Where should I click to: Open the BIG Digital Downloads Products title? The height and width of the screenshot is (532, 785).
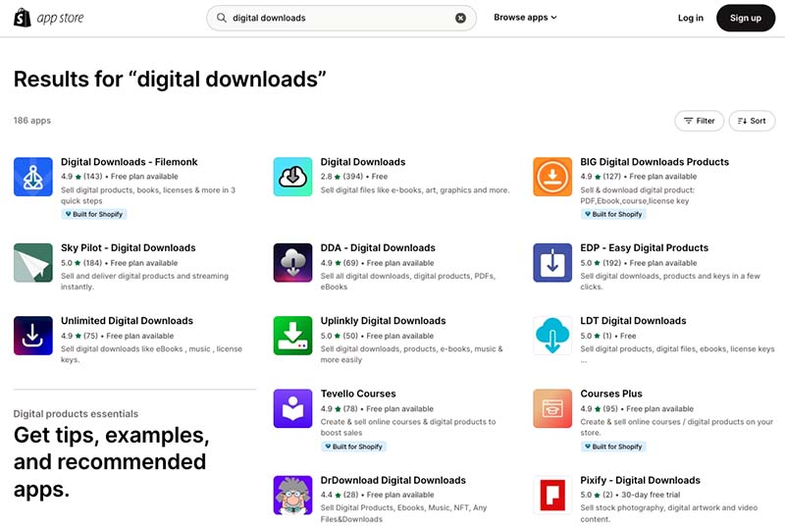tap(654, 162)
